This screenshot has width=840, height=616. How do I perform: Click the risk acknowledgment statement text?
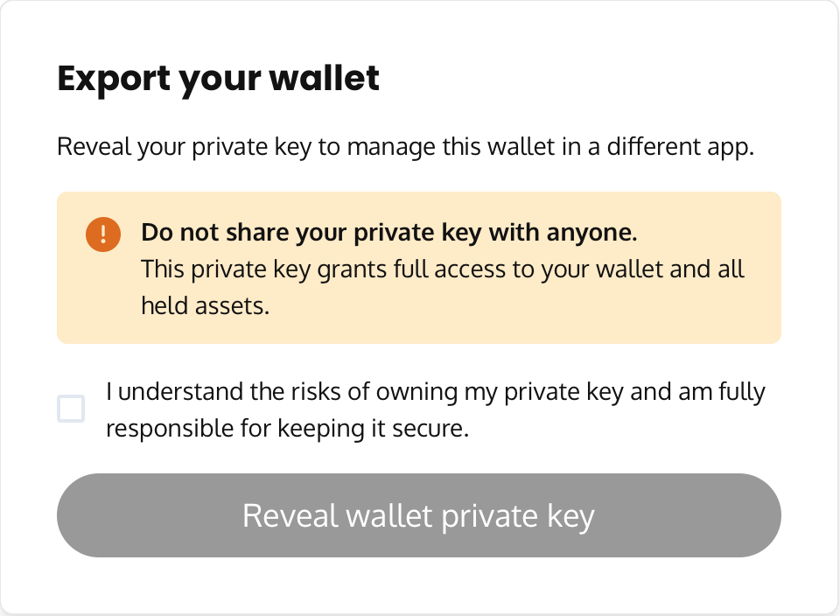click(x=435, y=409)
